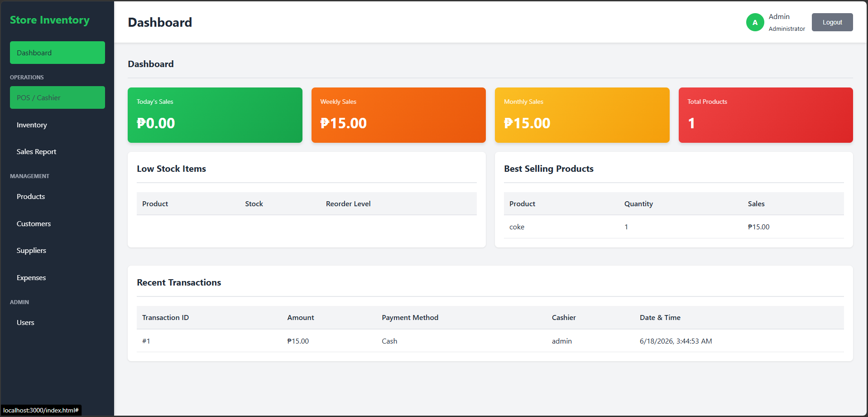Select Suppliers in the sidebar
The image size is (868, 417).
(x=58, y=250)
